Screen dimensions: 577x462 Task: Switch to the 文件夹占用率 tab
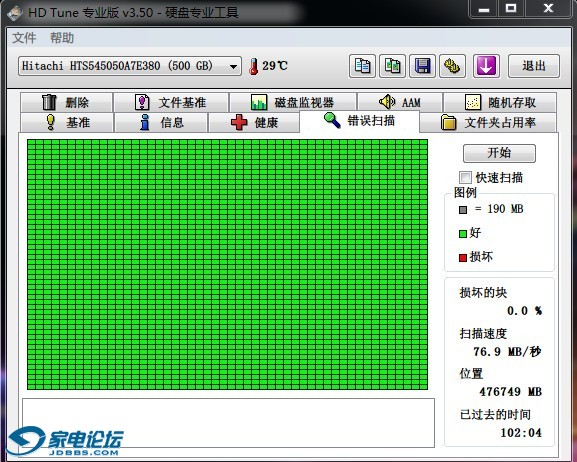pos(488,122)
